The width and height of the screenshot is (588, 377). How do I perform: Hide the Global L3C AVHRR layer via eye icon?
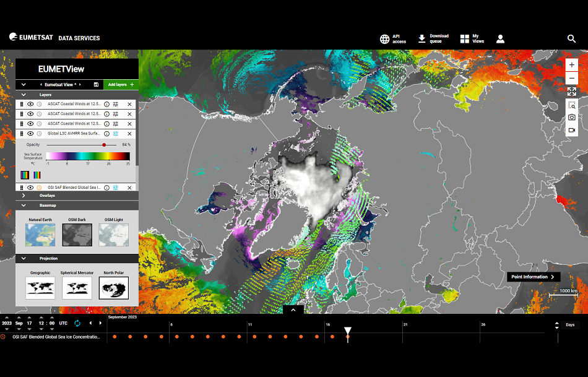coord(30,134)
